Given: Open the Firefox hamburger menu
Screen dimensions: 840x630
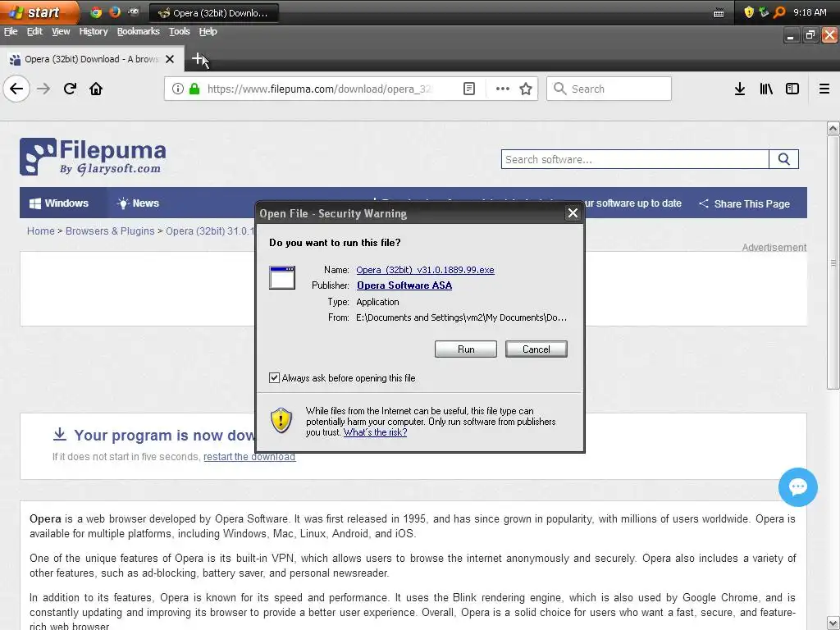Looking at the screenshot, I should [824, 89].
